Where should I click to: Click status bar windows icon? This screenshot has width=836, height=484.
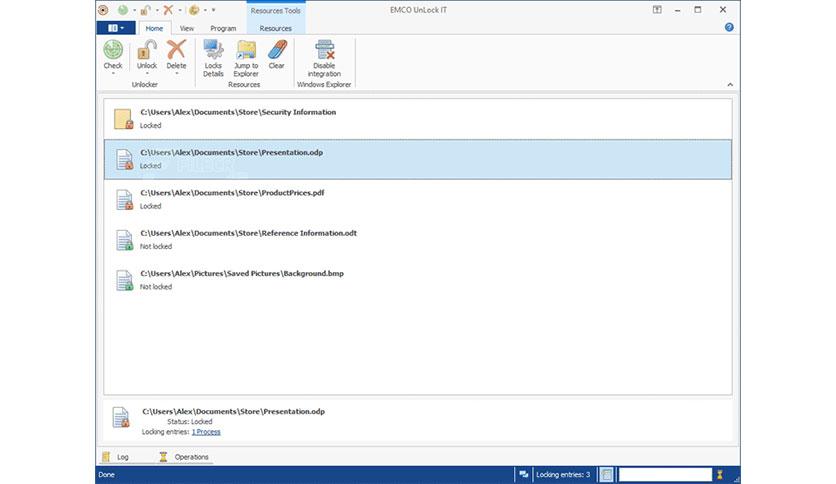(x=524, y=474)
